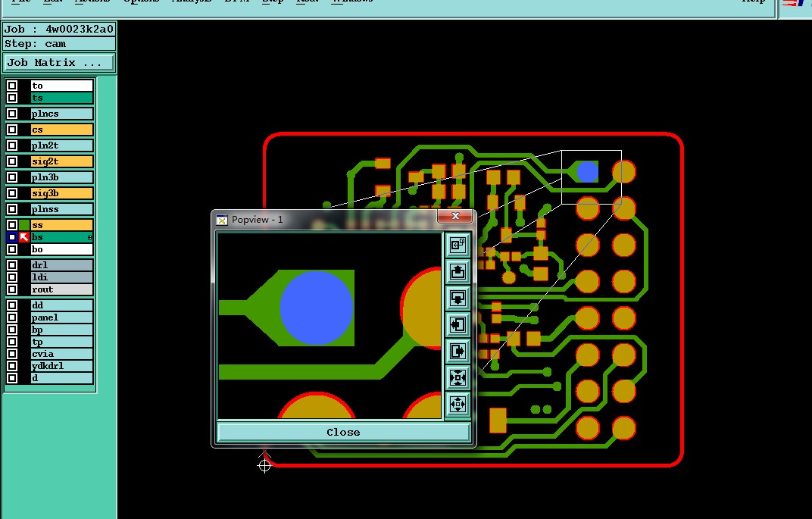
Task: Pan the Popview upward with up-arrow icon
Action: [x=458, y=271]
